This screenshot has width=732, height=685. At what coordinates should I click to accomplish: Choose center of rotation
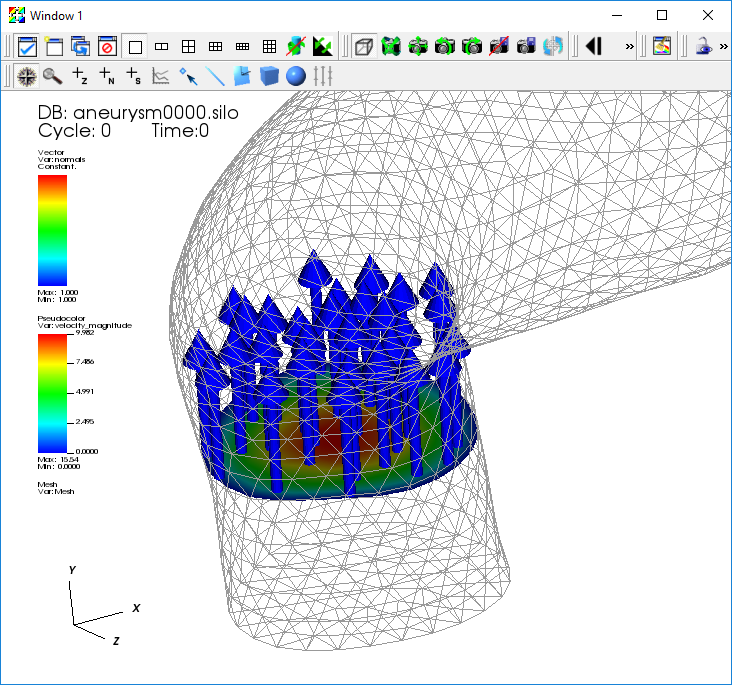coord(553,47)
